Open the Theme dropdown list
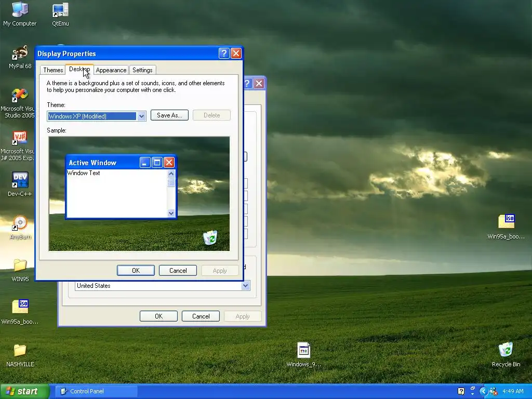The width and height of the screenshot is (532, 399). pos(141,116)
